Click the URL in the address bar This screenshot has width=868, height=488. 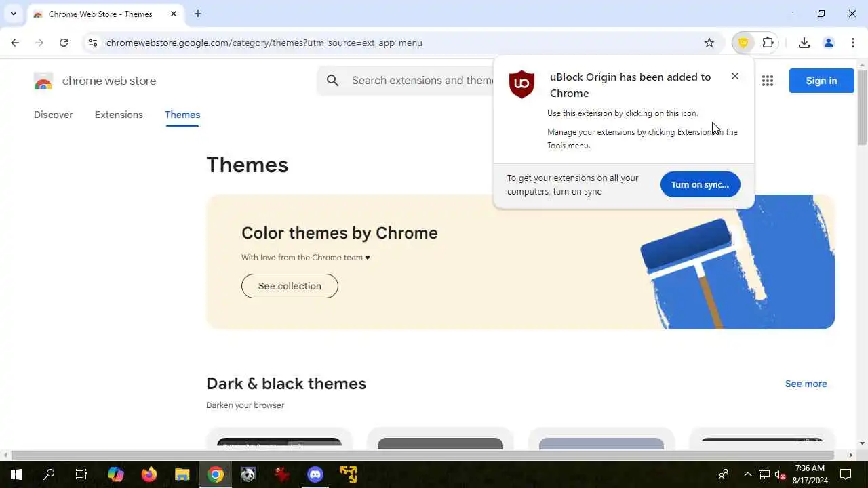coord(264,43)
